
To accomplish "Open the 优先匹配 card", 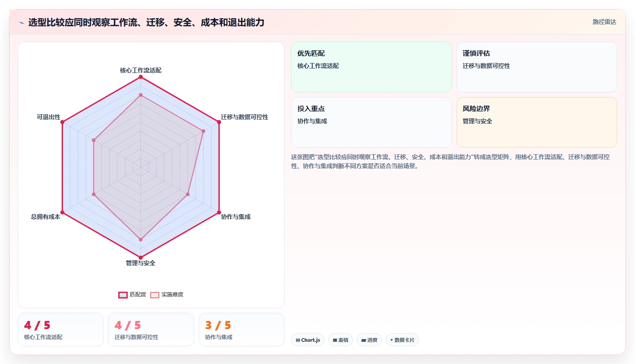I will [x=371, y=67].
